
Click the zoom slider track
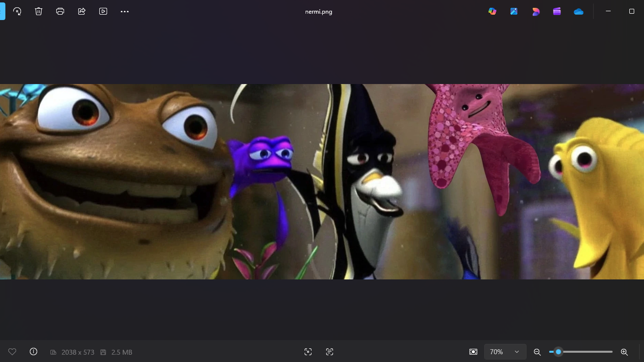[x=581, y=352]
